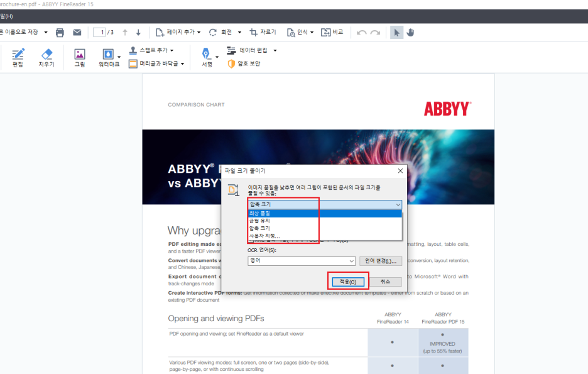This screenshot has height=374, width=588.
Task: Click the Undo arrow icon
Action: [x=361, y=33]
